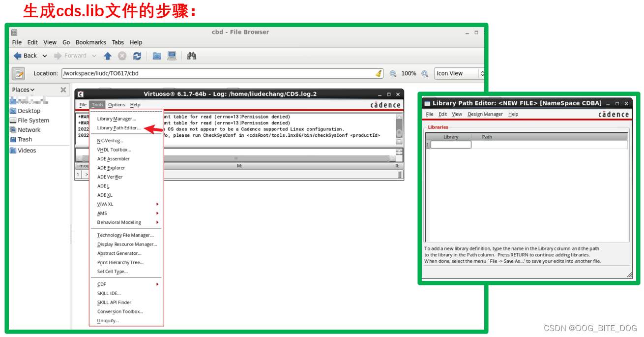Click the Stop loading icon
The image size is (644, 337).
pos(122,56)
